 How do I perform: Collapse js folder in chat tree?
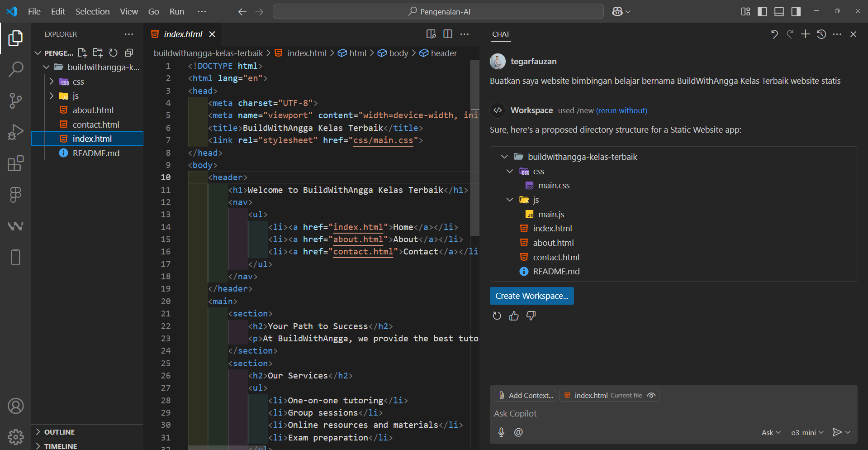[x=510, y=200]
